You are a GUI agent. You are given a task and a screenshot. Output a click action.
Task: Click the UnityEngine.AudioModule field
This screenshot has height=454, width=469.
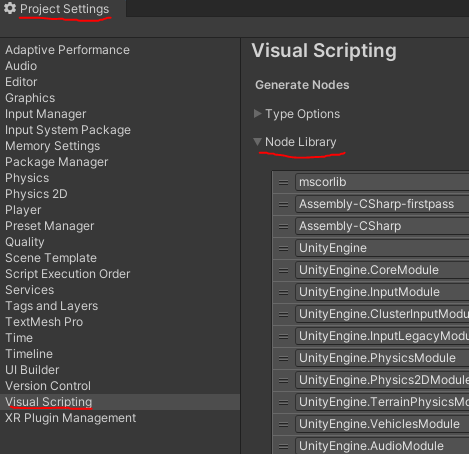(x=382, y=446)
